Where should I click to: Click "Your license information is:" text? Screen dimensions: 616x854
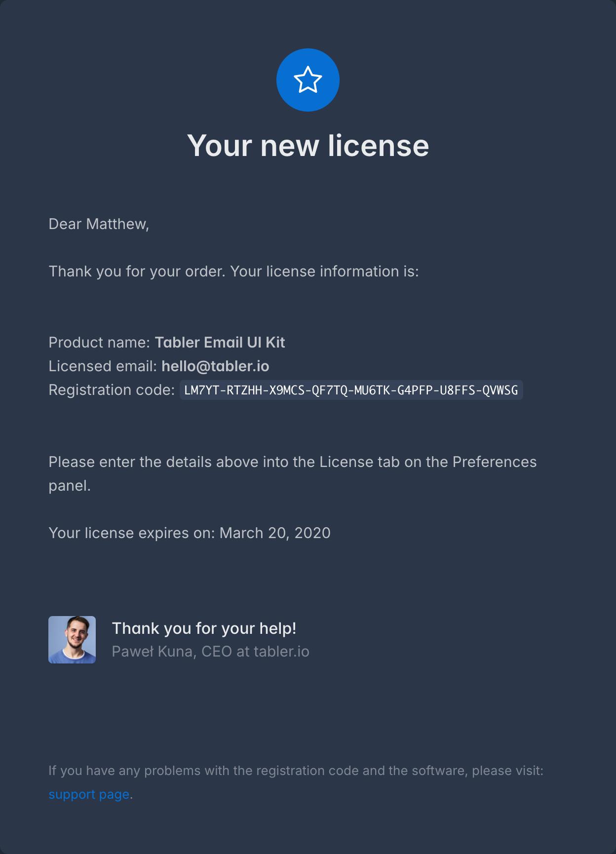pyautogui.click(x=324, y=272)
